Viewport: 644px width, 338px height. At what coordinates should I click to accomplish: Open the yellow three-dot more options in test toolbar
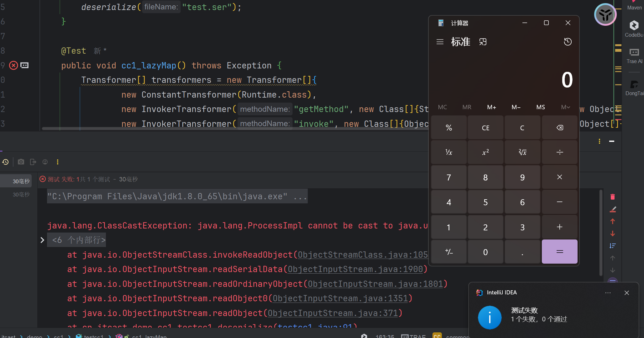point(57,162)
